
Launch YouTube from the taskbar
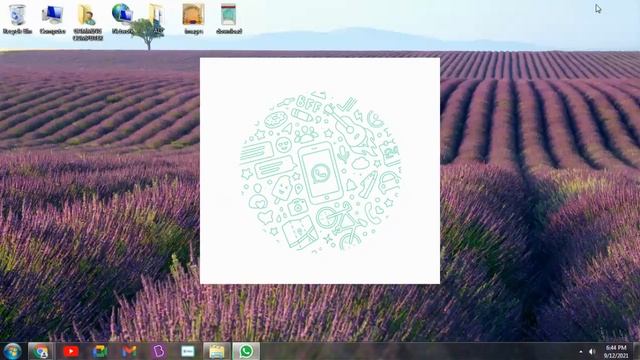point(71,351)
